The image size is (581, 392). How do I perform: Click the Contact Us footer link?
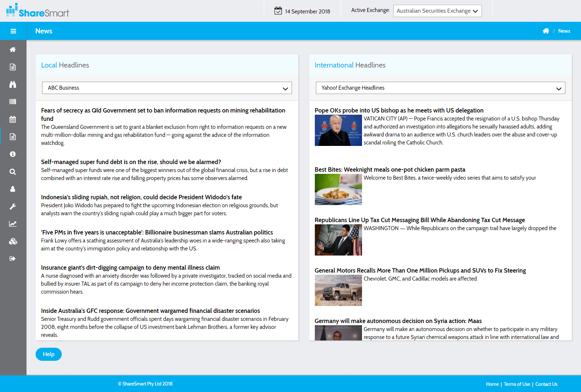coord(547,384)
